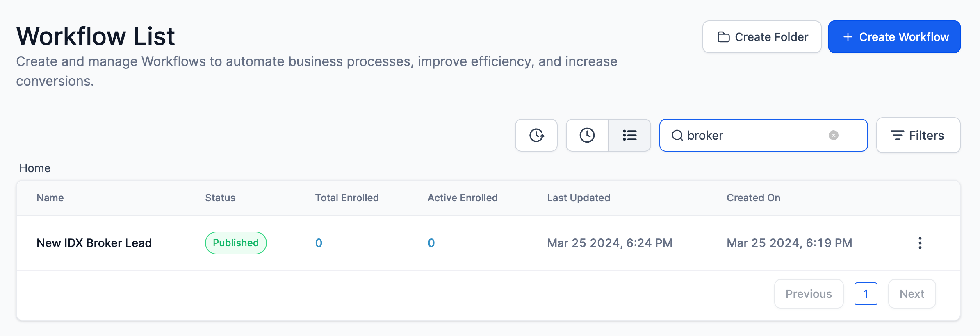Go to Previous page
The width and height of the screenshot is (980, 336).
coord(809,294)
